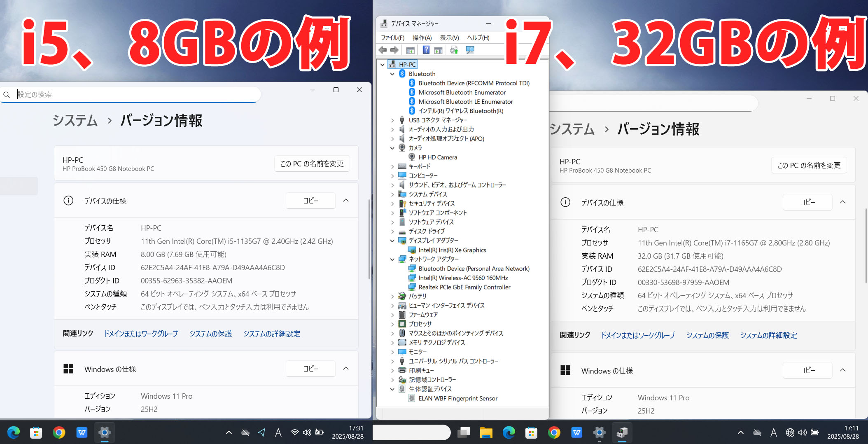Collapse the Bluetooth category
The image size is (868, 444).
tap(392, 74)
